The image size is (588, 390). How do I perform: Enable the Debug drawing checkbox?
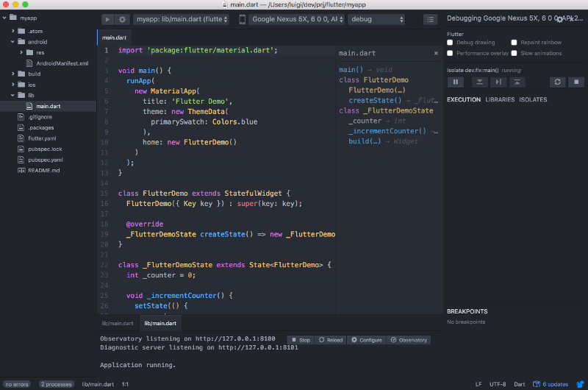click(x=451, y=43)
